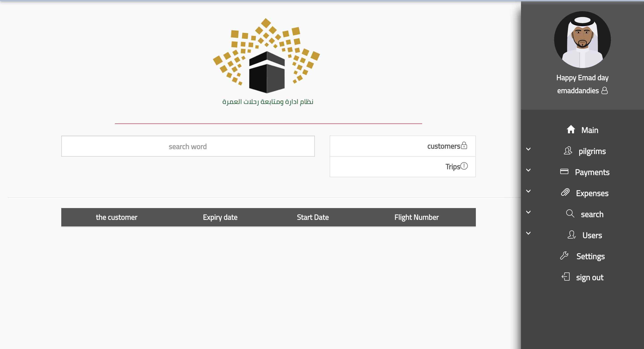Click the emaddandies username link
The image size is (644, 349).
tap(578, 91)
